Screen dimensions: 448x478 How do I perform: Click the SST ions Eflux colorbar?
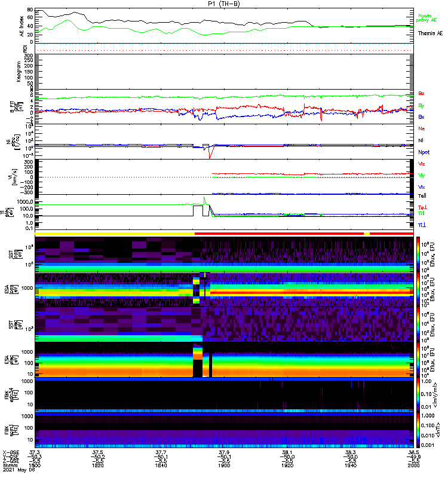coord(418,254)
